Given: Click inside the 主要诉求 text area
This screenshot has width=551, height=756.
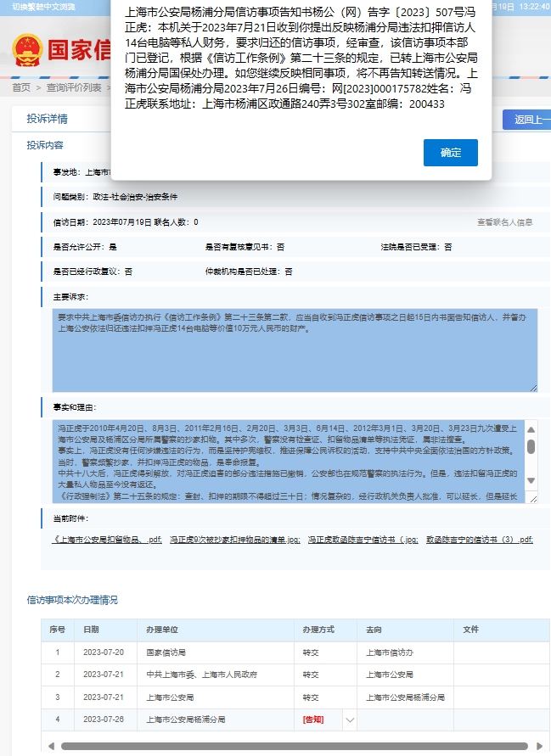Looking at the screenshot, I should 294,350.
